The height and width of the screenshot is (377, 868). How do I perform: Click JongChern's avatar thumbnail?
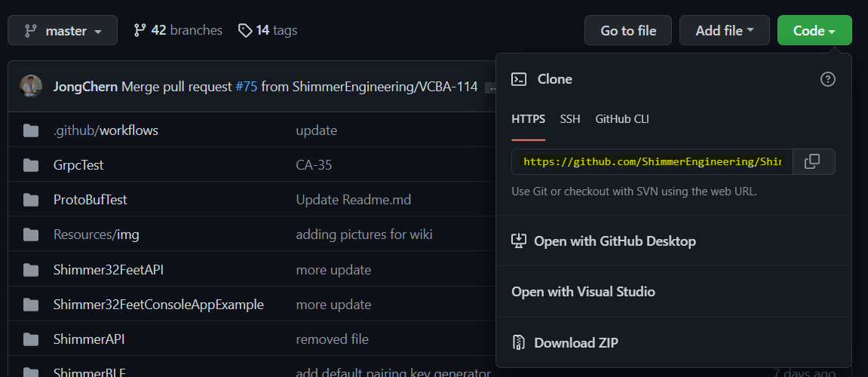pos(31,87)
